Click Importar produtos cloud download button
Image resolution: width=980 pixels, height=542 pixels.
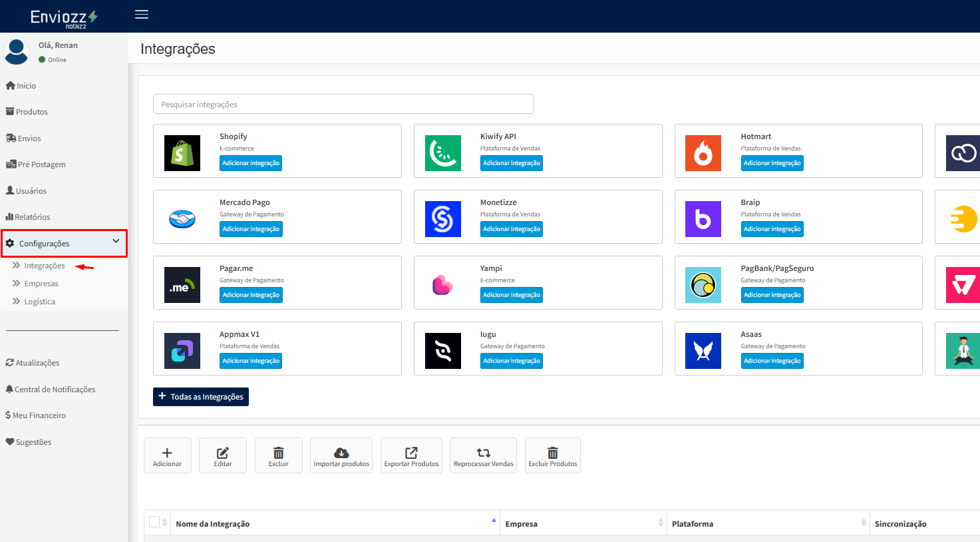click(341, 455)
